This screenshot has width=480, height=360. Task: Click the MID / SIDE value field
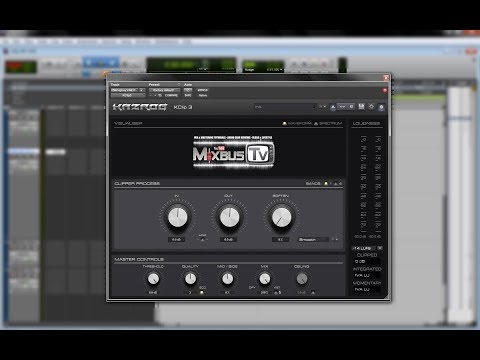pyautogui.click(x=227, y=293)
